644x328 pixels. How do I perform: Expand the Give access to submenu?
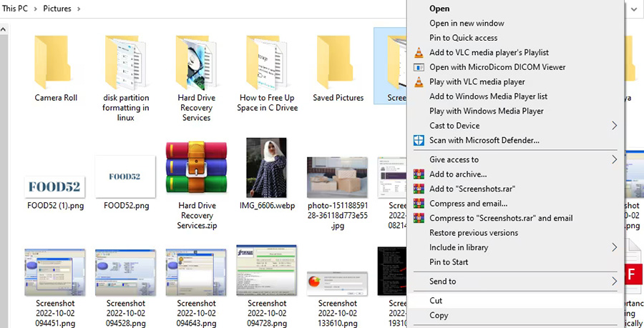click(614, 159)
